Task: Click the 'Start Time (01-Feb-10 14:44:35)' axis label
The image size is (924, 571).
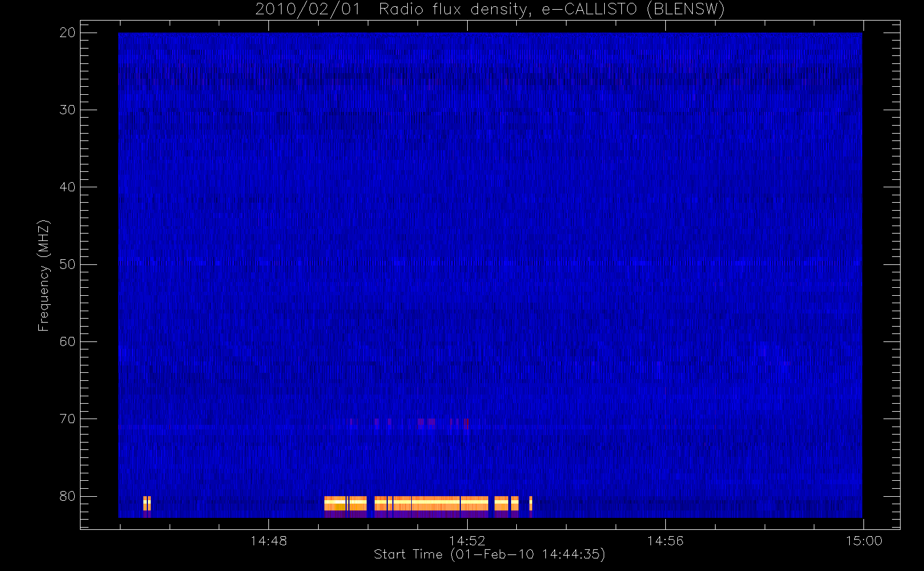Action: click(489, 554)
